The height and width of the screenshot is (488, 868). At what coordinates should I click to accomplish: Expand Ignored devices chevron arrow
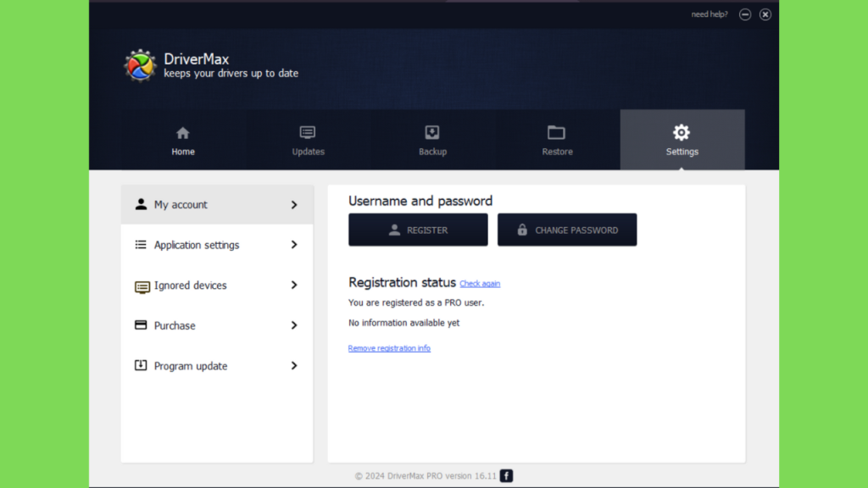click(294, 285)
